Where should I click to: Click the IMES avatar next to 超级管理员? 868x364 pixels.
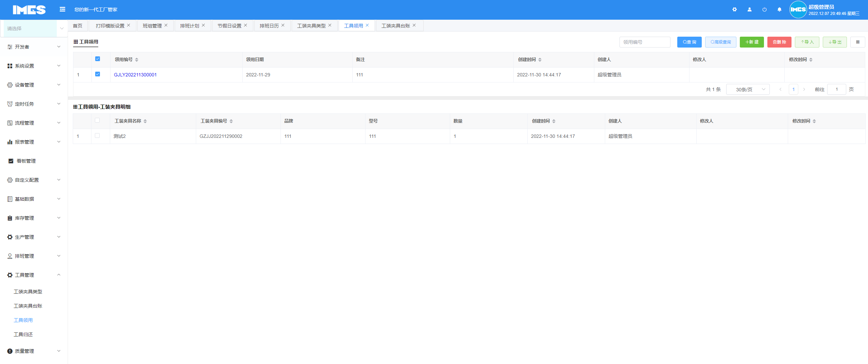[x=798, y=10]
